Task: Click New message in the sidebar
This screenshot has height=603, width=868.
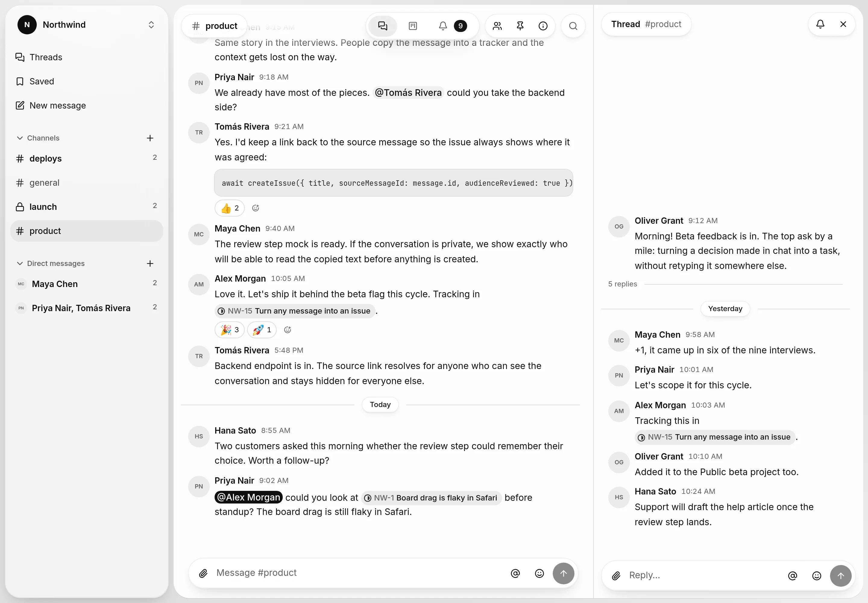Action: [x=86, y=106]
